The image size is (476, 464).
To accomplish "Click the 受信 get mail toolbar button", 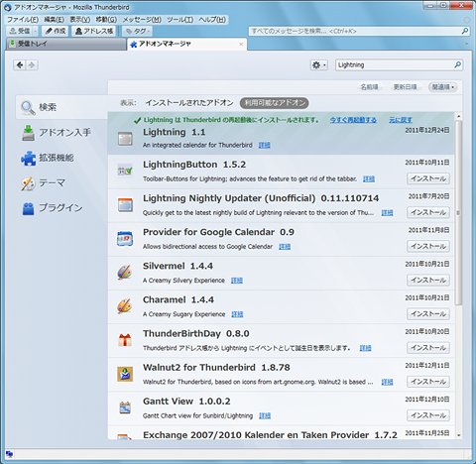I will click(20, 31).
